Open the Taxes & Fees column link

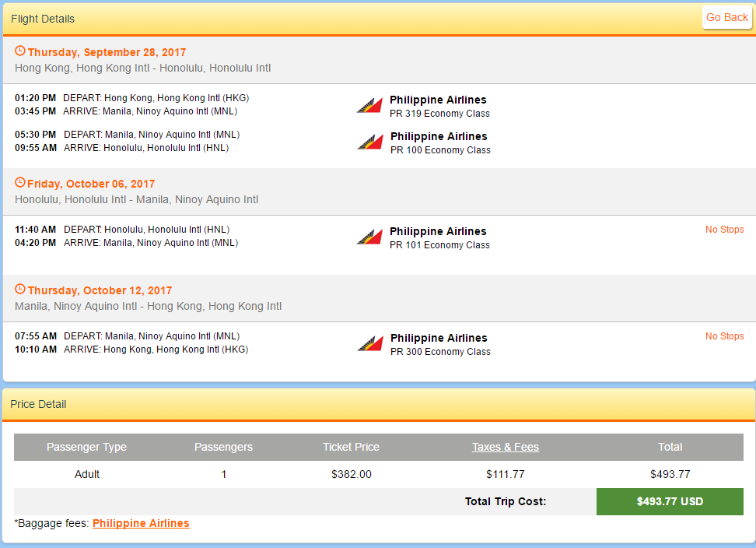(506, 447)
